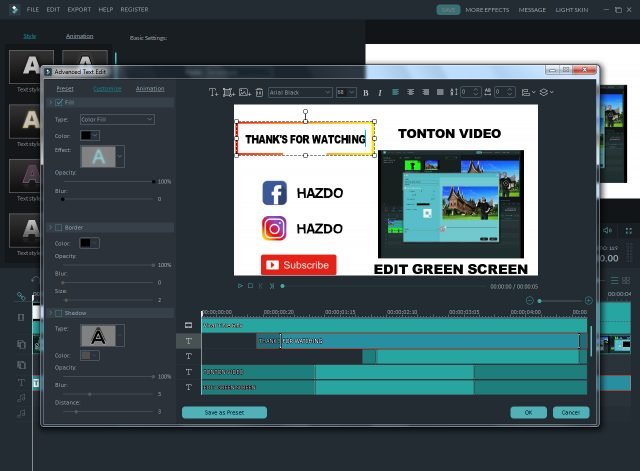Screen dimensions: 640x471
Task: Toggle Bold text formatting
Action: [366, 92]
